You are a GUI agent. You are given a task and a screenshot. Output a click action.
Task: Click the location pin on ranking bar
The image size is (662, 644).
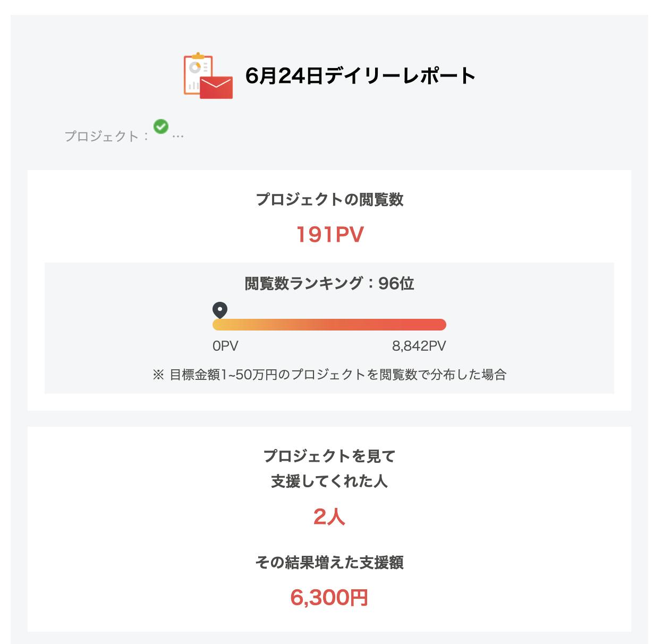(x=220, y=310)
